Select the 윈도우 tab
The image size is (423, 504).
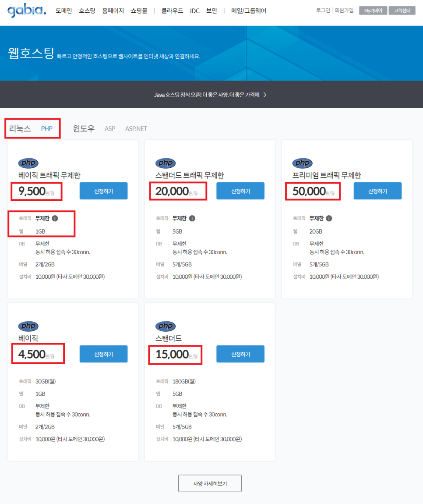tap(84, 128)
